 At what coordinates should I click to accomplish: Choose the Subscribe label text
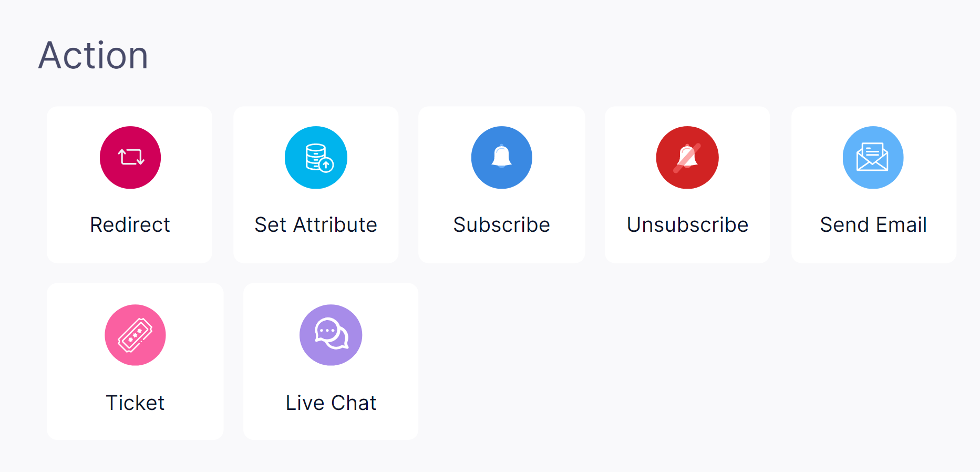(502, 225)
